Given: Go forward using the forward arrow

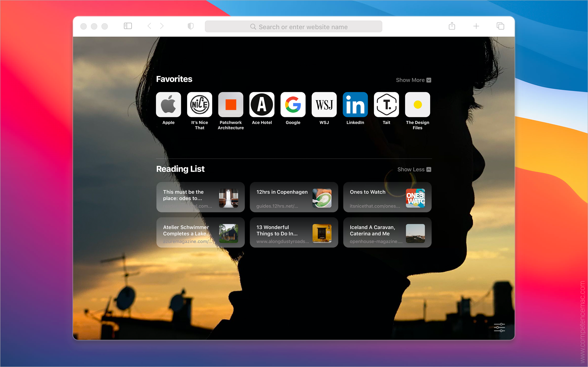Looking at the screenshot, I should pyautogui.click(x=162, y=26).
